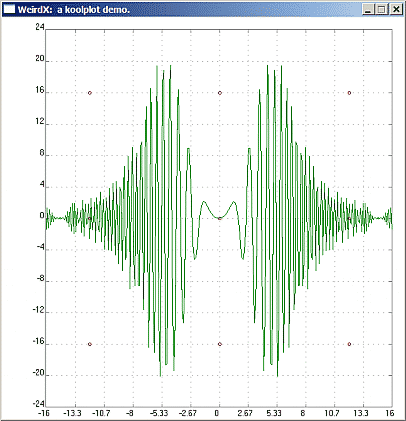This screenshot has width=406, height=421.
Task: Close the WeirdX koolplot demo window
Action: pos(396,9)
